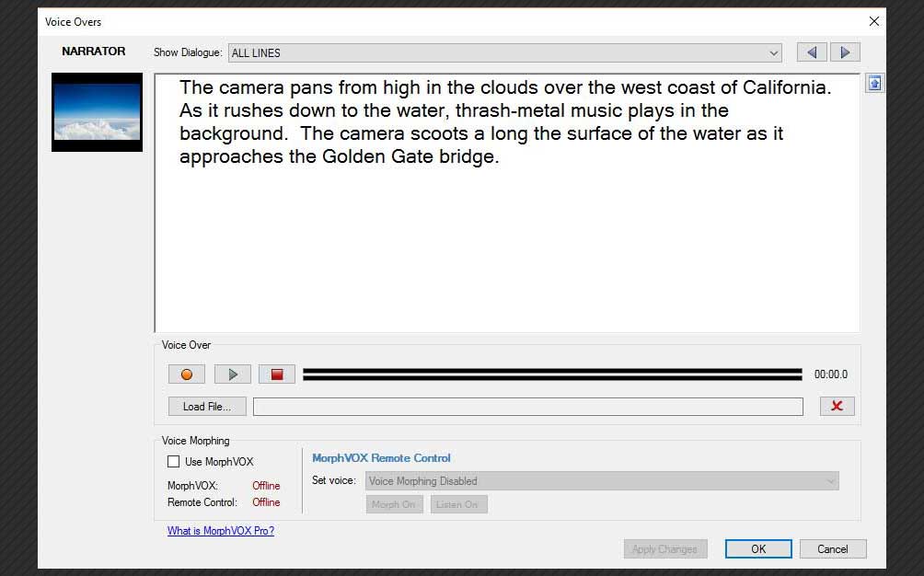Open the What is MorphVOX Pro link

(220, 530)
